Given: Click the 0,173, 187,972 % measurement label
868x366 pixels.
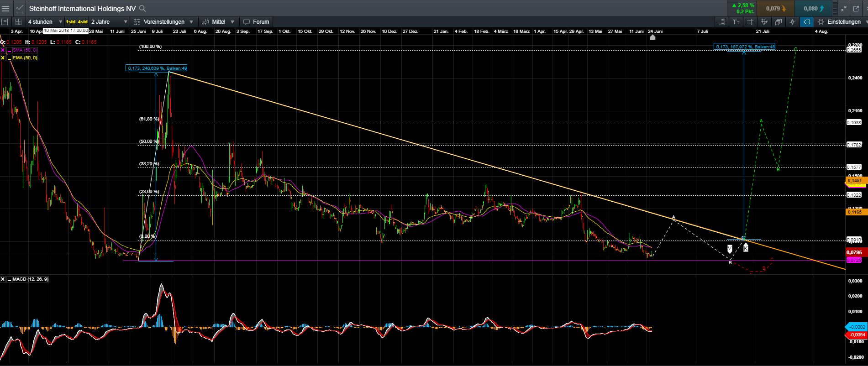Looking at the screenshot, I should point(744,47).
